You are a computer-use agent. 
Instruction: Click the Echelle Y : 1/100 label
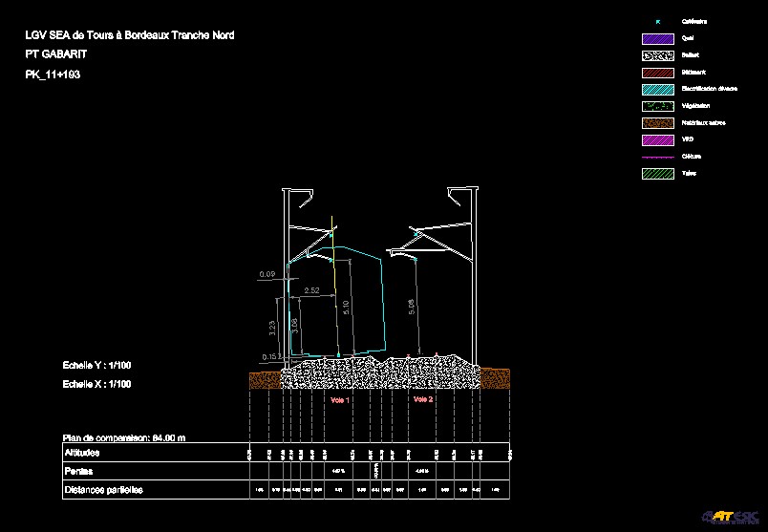click(x=96, y=366)
